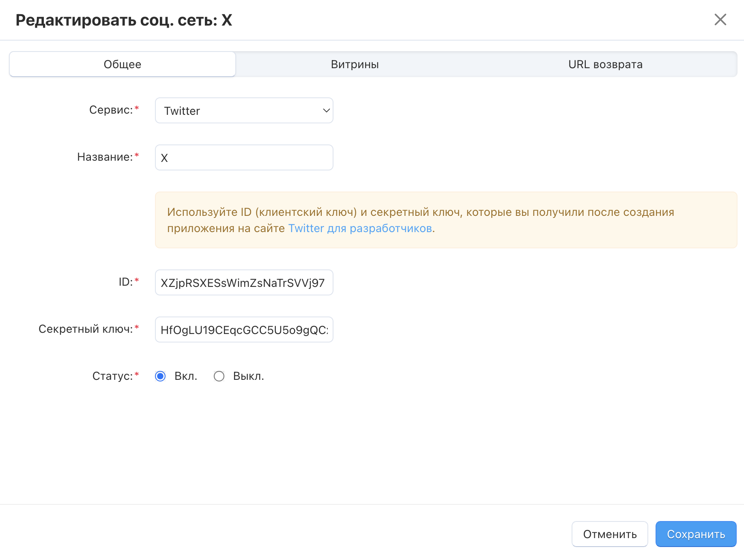744x560 pixels.
Task: Click the ID field label
Action: (125, 282)
